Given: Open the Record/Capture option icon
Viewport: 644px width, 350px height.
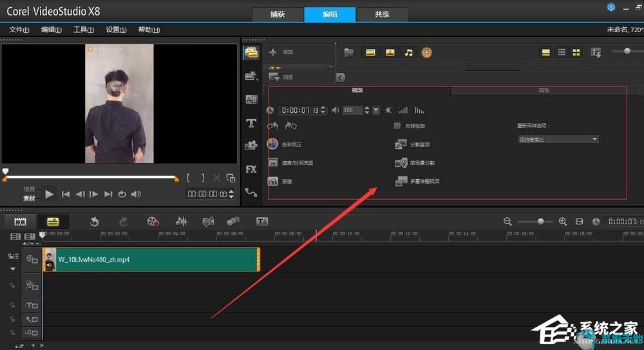Looking at the screenshot, I should [153, 222].
